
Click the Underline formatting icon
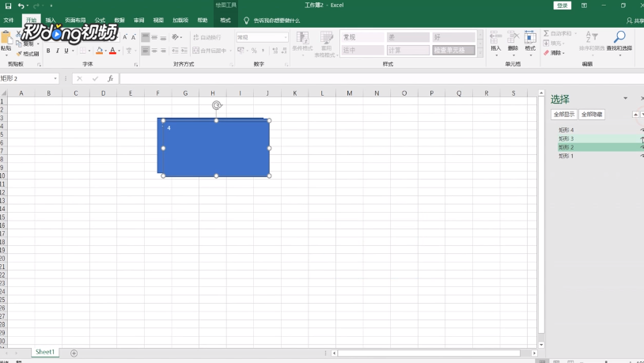click(x=66, y=51)
